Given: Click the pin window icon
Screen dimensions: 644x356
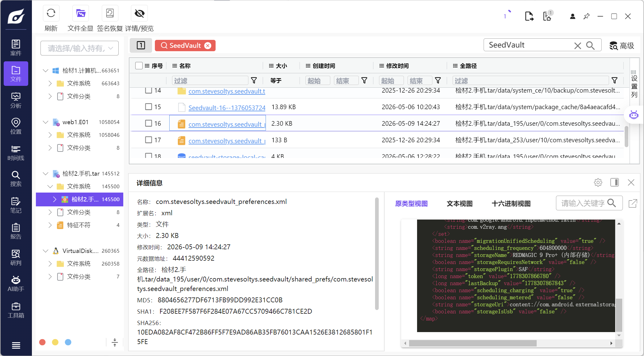Looking at the screenshot, I should 586,16.
